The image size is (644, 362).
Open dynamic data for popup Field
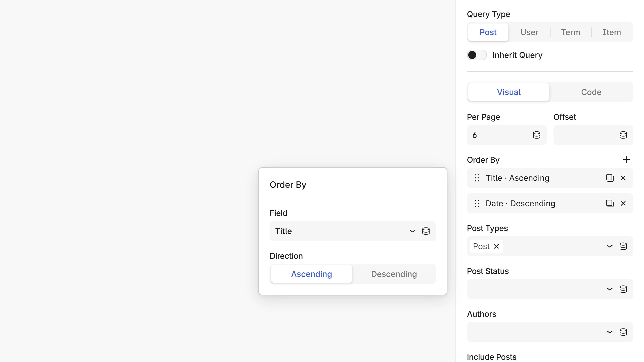click(426, 231)
